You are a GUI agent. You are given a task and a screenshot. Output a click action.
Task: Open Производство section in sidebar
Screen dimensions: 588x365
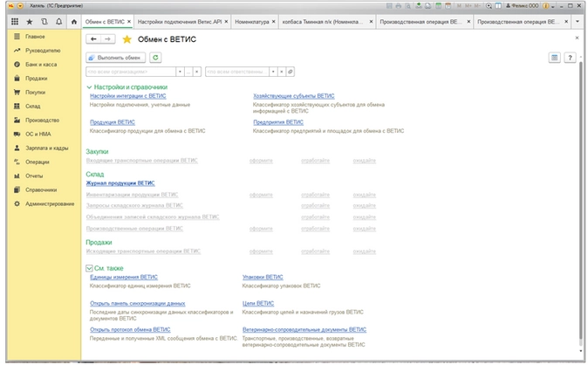click(x=42, y=121)
